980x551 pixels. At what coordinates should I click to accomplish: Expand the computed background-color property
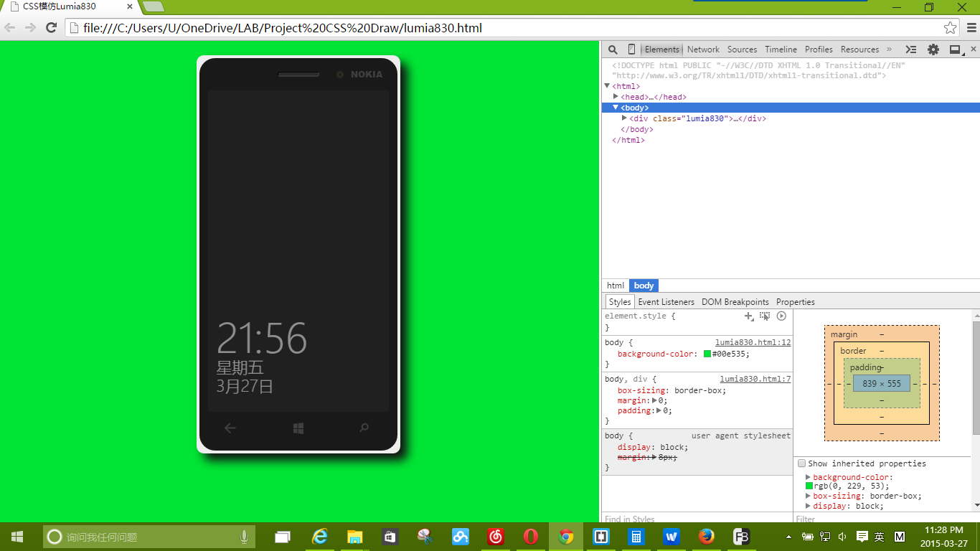[x=809, y=477]
